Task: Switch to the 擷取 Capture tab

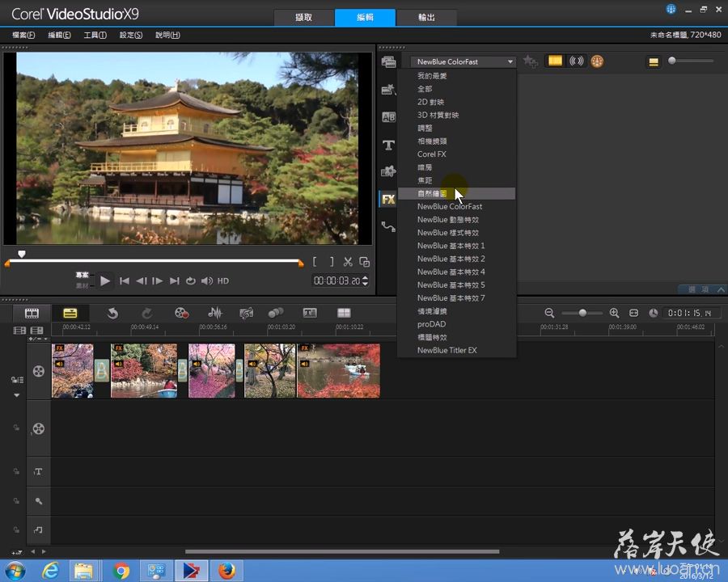Action: click(303, 18)
